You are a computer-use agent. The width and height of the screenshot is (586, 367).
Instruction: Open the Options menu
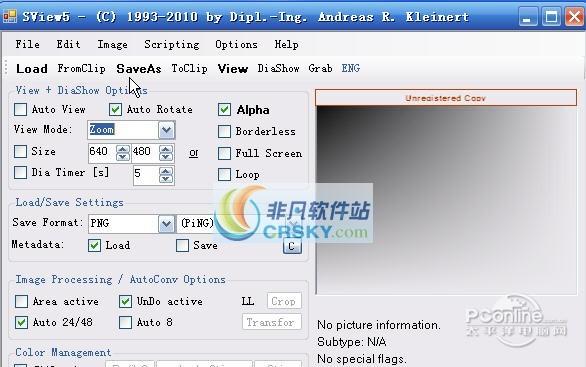tap(236, 44)
